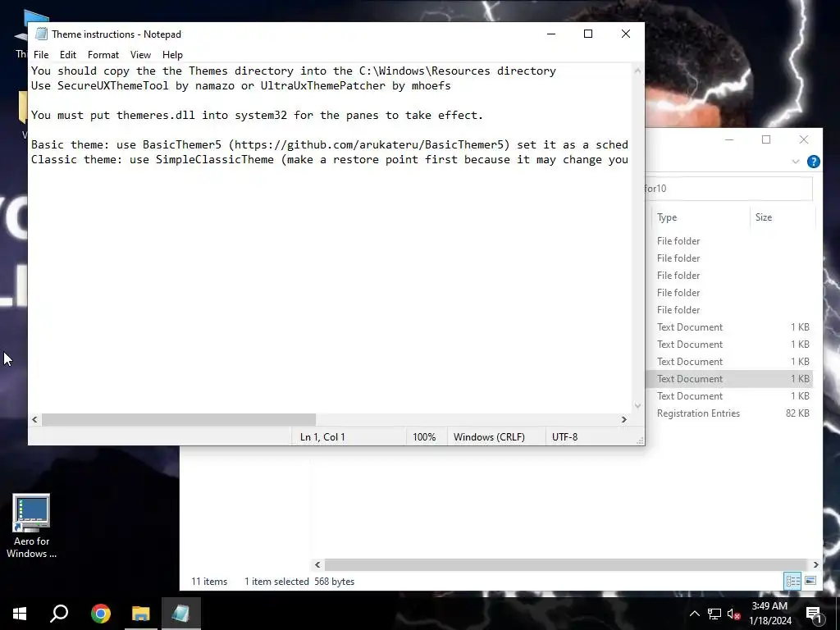
Task: Select Aero for Windows desktop shortcut
Action: 31,526
